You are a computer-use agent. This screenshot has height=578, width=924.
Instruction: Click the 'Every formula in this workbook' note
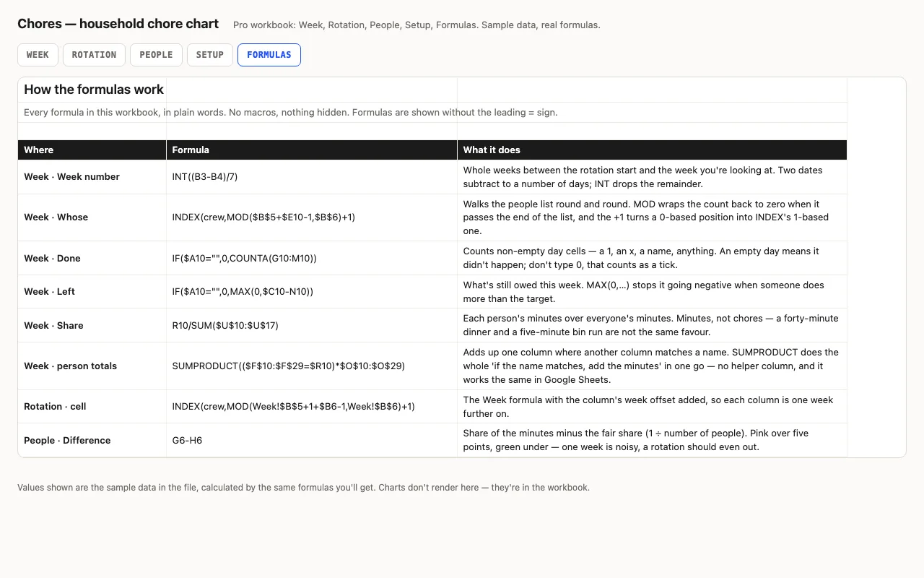pyautogui.click(x=291, y=113)
